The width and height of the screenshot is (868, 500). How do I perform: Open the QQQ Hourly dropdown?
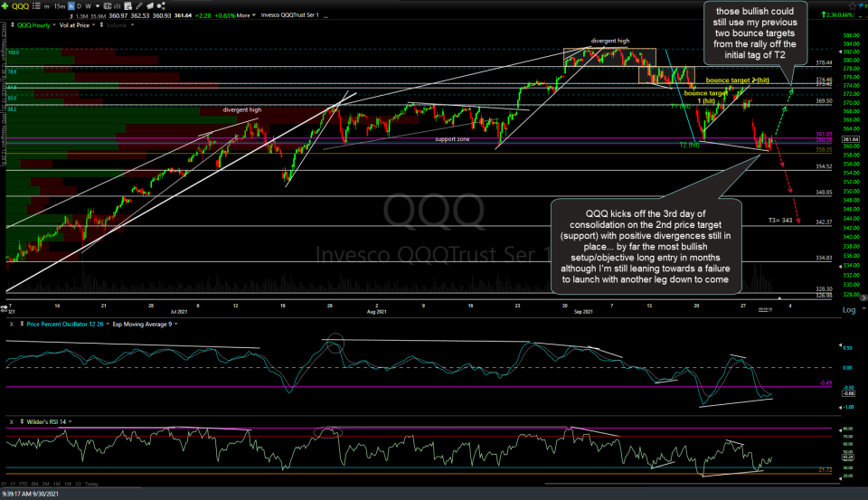click(x=53, y=25)
